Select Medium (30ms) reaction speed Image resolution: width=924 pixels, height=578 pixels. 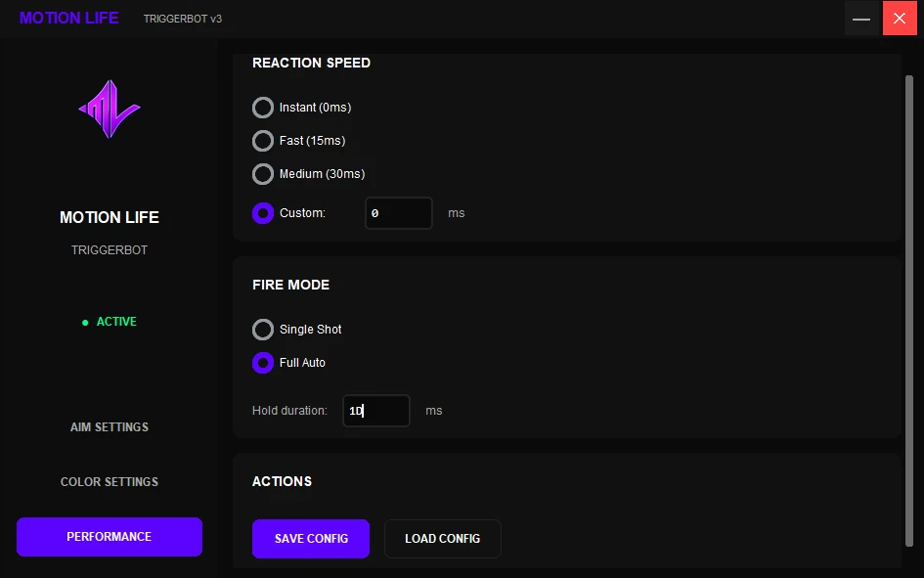[263, 174]
